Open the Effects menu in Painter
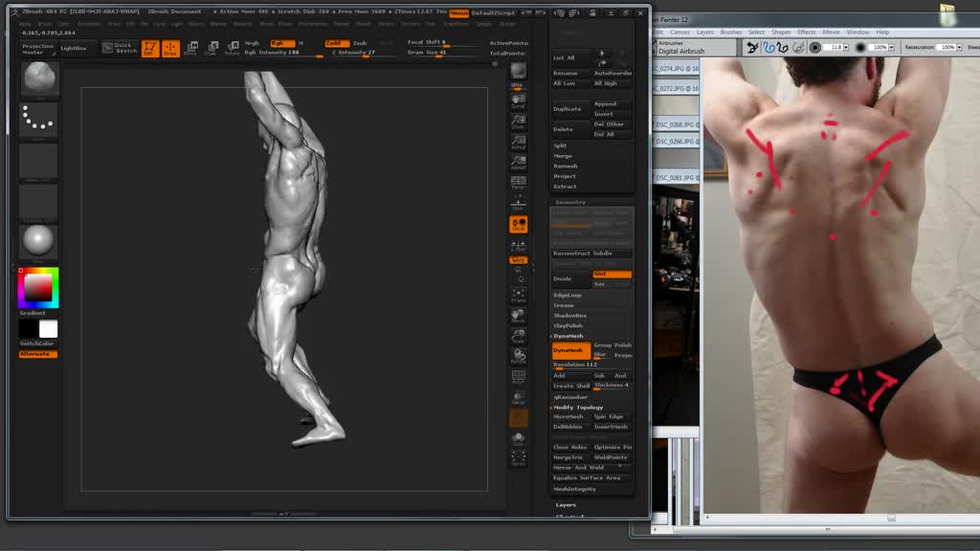 pyautogui.click(x=806, y=32)
